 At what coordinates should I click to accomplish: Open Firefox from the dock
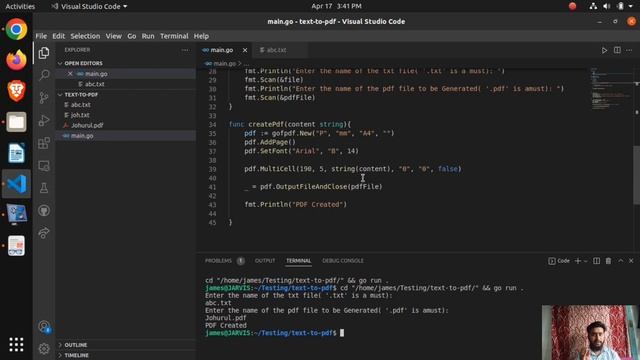[16, 60]
